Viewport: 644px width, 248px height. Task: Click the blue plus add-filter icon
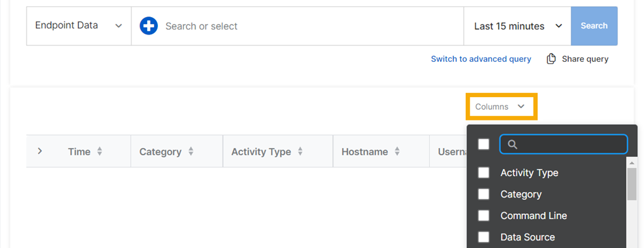tap(149, 26)
